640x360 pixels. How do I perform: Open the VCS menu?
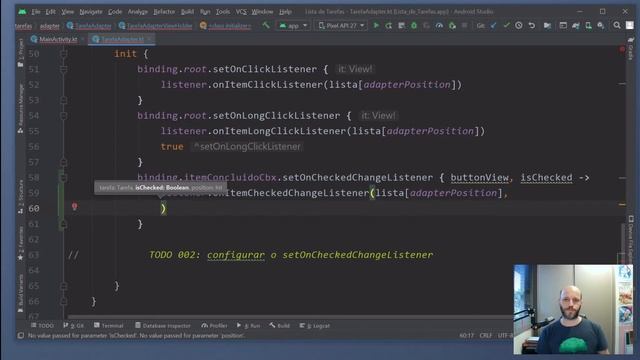pos(241,12)
